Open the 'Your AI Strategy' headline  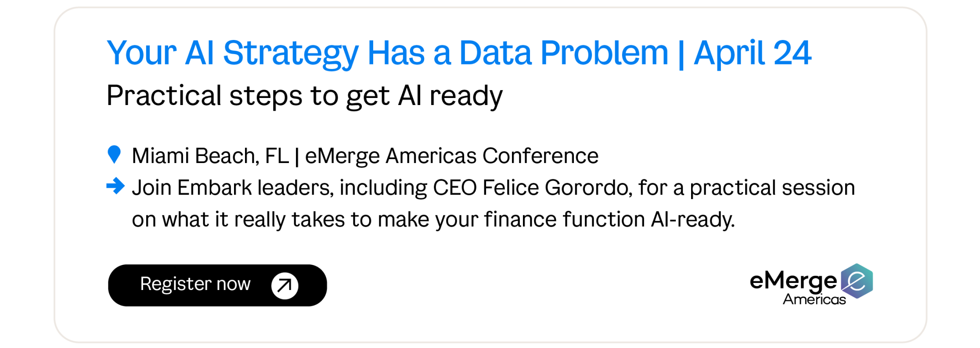click(x=233, y=53)
